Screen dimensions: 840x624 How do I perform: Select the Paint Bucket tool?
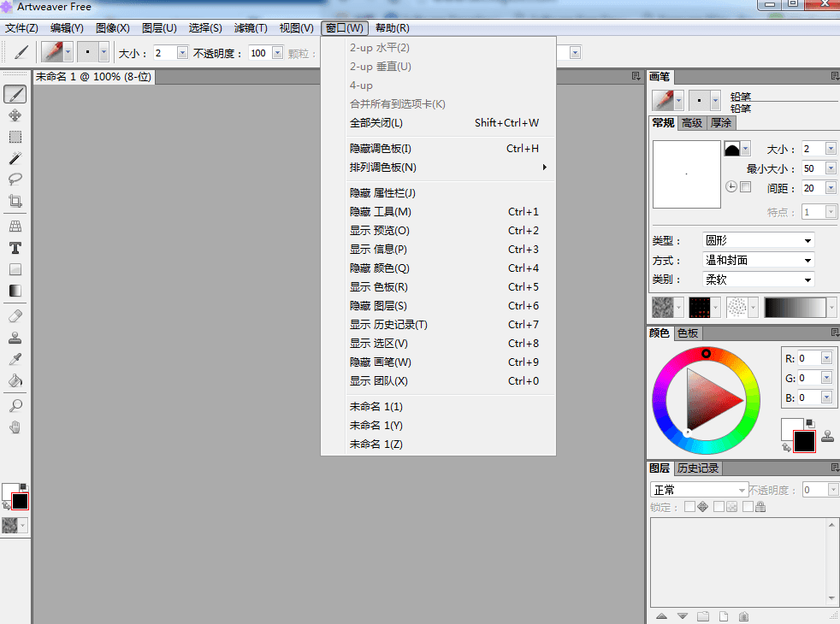(x=15, y=380)
